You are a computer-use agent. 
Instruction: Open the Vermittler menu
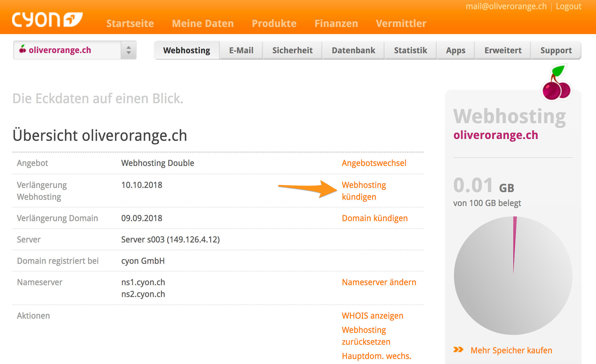pyautogui.click(x=401, y=23)
